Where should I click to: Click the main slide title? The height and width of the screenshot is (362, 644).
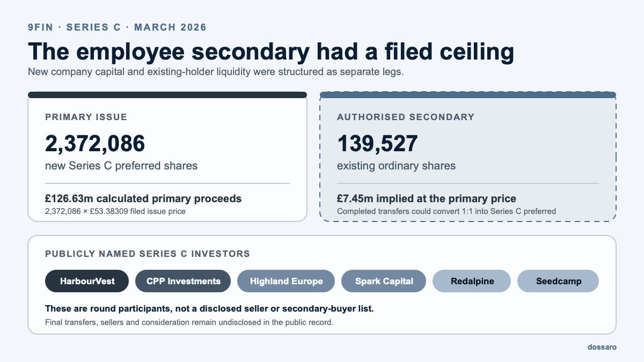271,51
